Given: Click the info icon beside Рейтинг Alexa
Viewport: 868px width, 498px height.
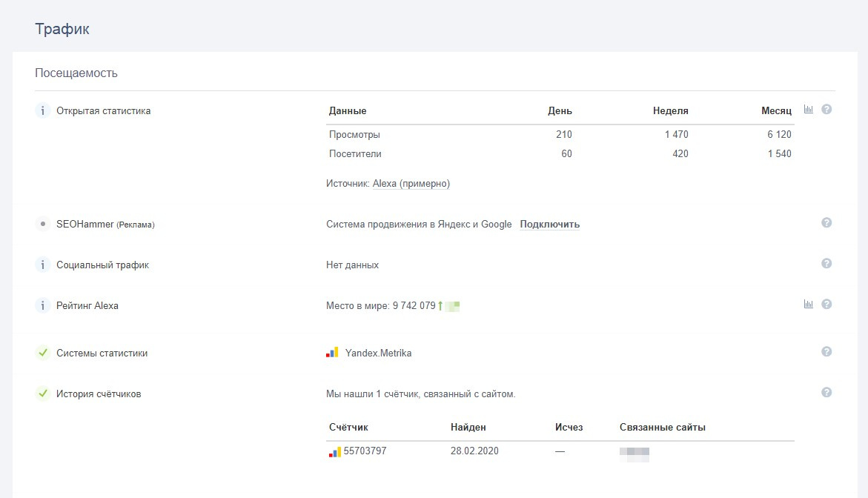Looking at the screenshot, I should click(43, 305).
